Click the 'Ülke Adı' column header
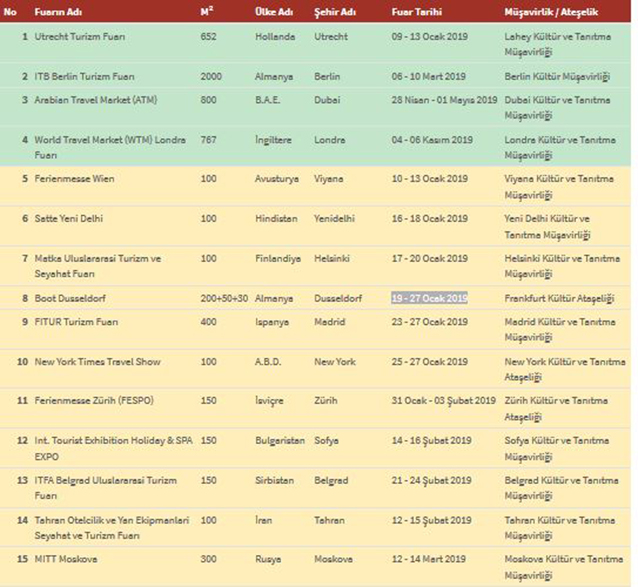The height and width of the screenshot is (587, 638). tap(274, 10)
